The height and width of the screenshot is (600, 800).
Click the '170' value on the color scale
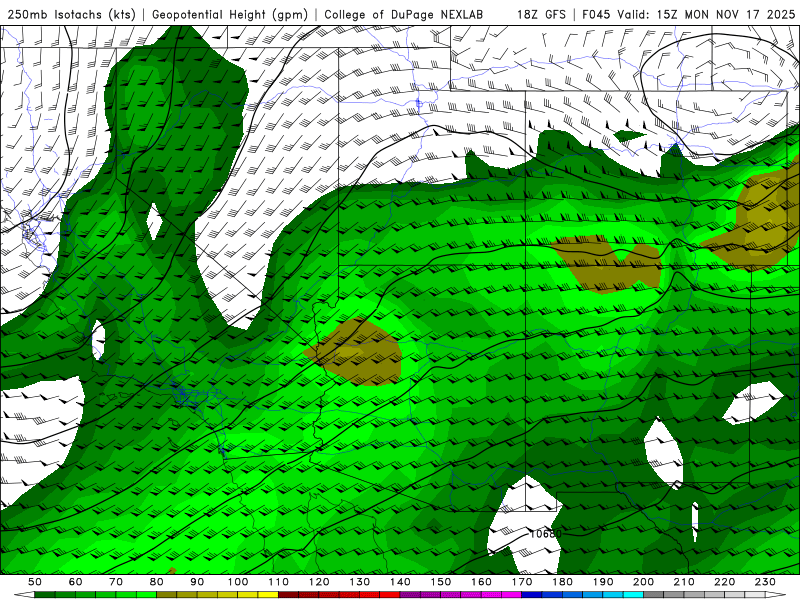click(522, 582)
